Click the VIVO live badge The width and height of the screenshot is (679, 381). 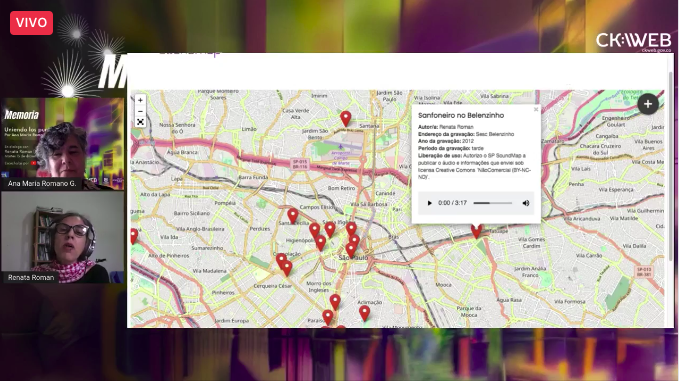32,23
